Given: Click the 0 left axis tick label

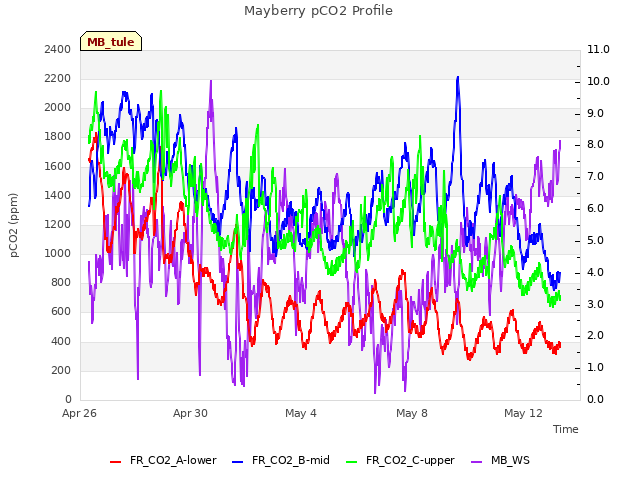Looking at the screenshot, I should click(68, 399).
